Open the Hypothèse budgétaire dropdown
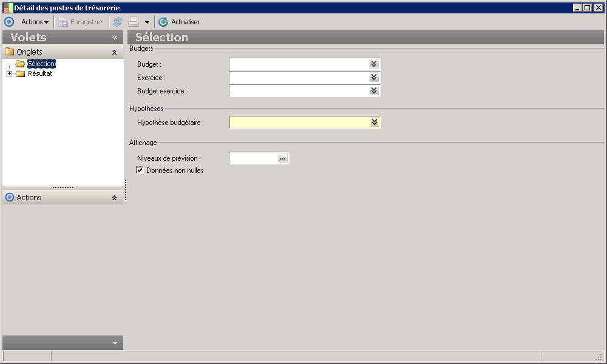The height and width of the screenshot is (364, 607). click(x=375, y=122)
